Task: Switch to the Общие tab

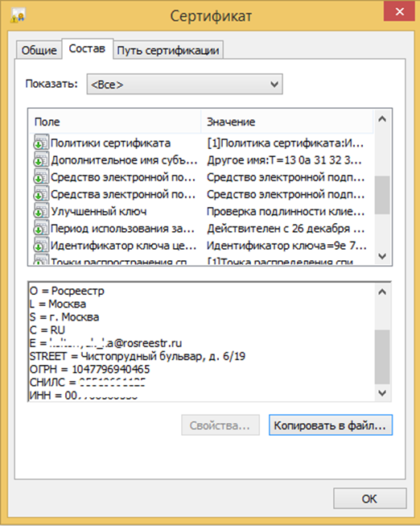Action: [39, 50]
